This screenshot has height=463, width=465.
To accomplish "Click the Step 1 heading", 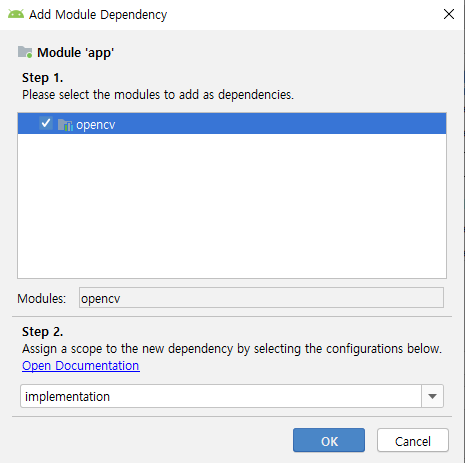I will coord(42,78).
